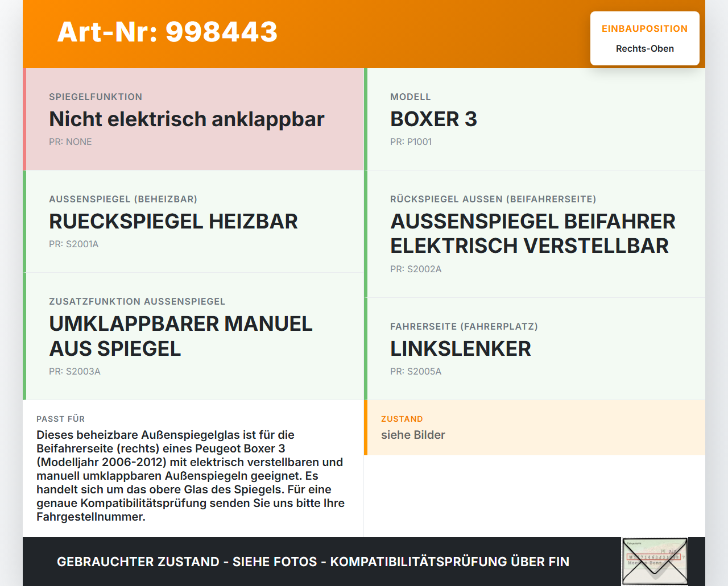Select 'AUSSENSPIEGEL BEIFAHRER ELEKTRISCH VERSTELLBAR' value

tap(533, 234)
